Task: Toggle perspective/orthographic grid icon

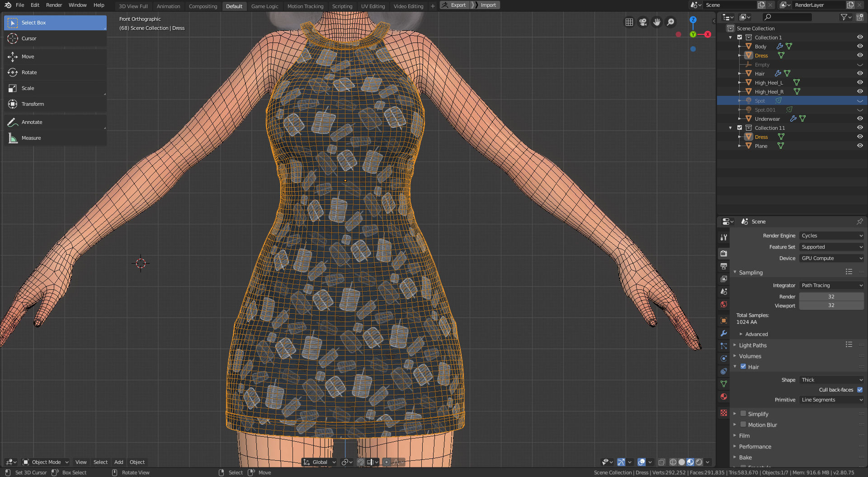Action: point(629,22)
